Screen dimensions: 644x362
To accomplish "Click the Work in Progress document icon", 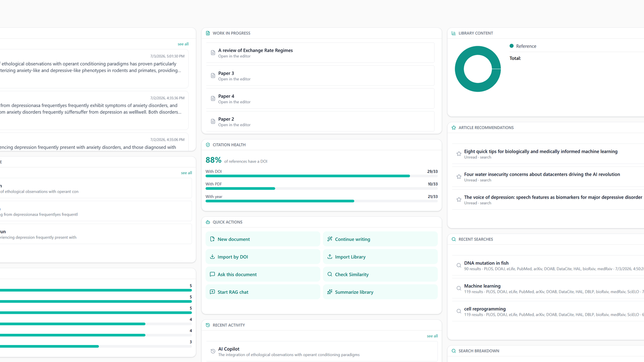I will tap(208, 33).
